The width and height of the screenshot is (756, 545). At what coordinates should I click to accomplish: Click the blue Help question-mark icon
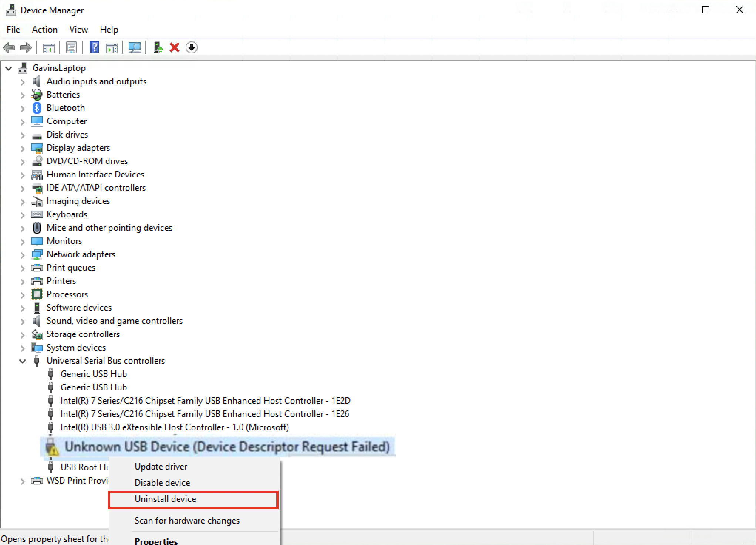[94, 48]
